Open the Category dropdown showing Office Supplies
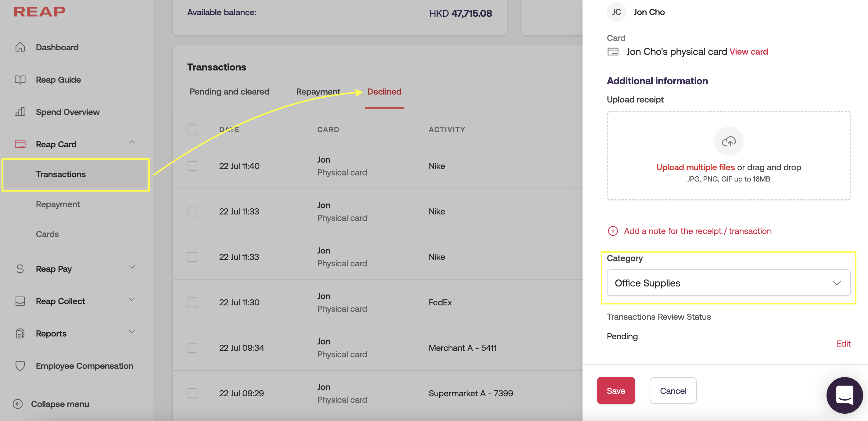Viewport: 868px width, 421px height. pyautogui.click(x=728, y=283)
